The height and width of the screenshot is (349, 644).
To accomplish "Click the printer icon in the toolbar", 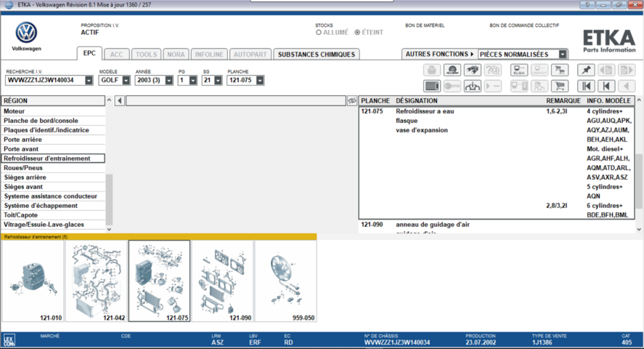I will coord(432,70).
